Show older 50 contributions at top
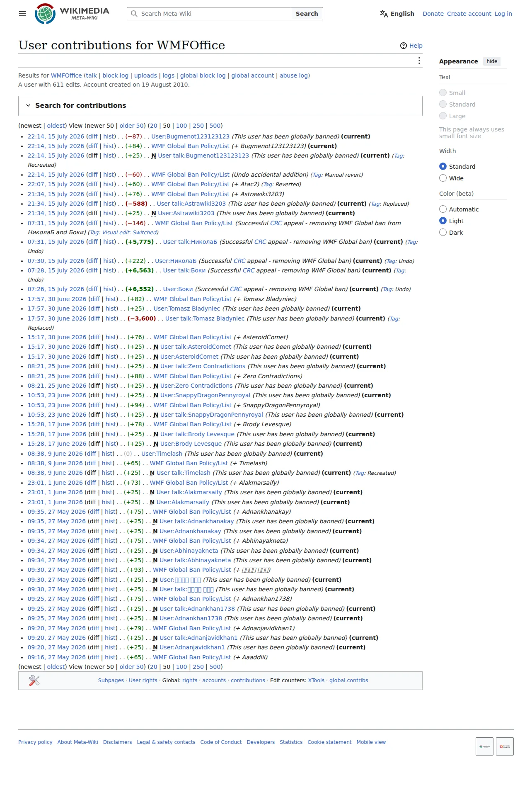This screenshot has height=792, width=532. (x=132, y=126)
